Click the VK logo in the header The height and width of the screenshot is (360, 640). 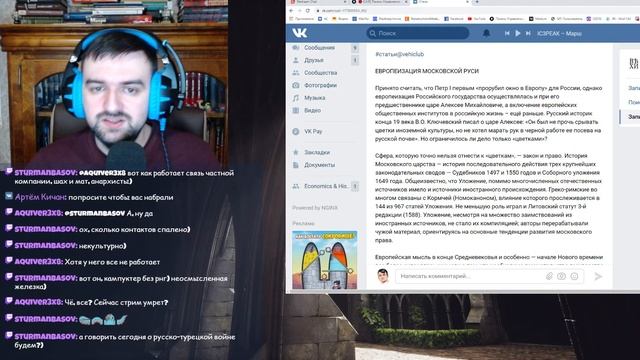(300, 33)
